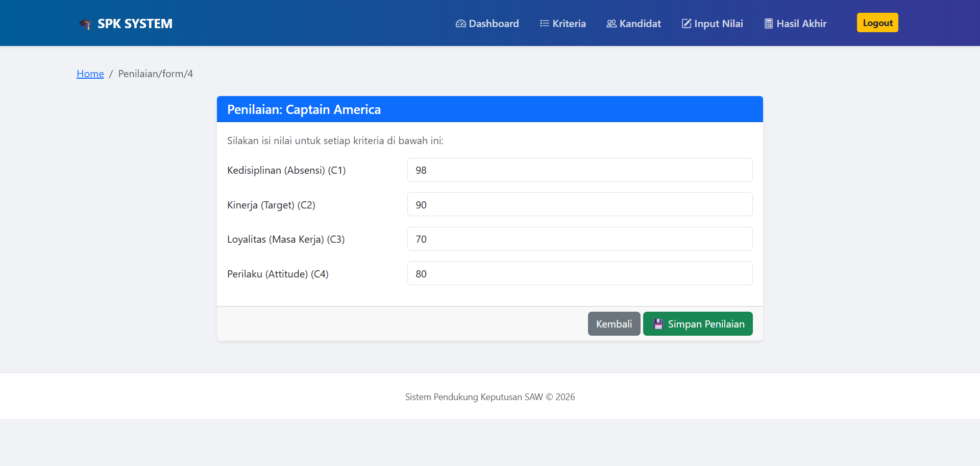Focus the Loyalitas (Masa Kerja) field

tap(579, 239)
